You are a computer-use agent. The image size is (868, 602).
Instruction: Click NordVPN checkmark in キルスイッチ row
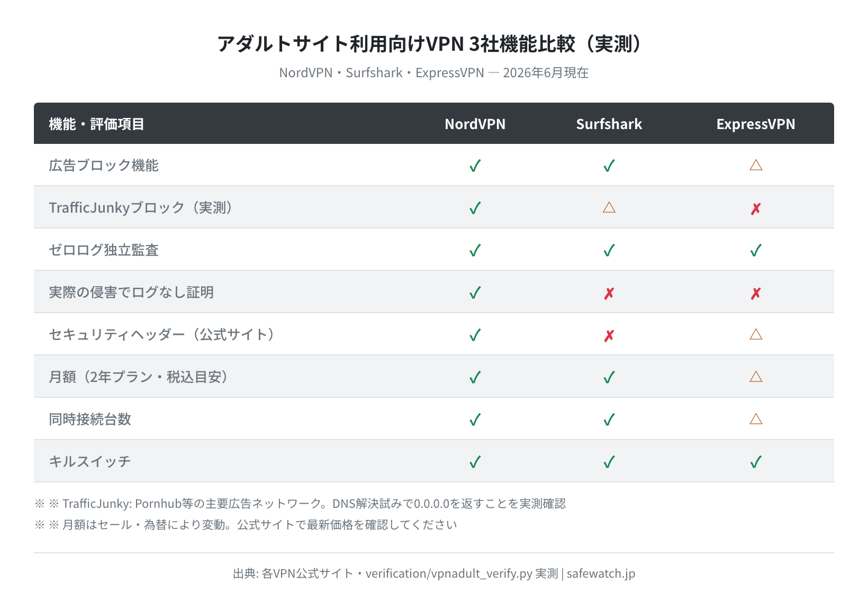click(475, 462)
